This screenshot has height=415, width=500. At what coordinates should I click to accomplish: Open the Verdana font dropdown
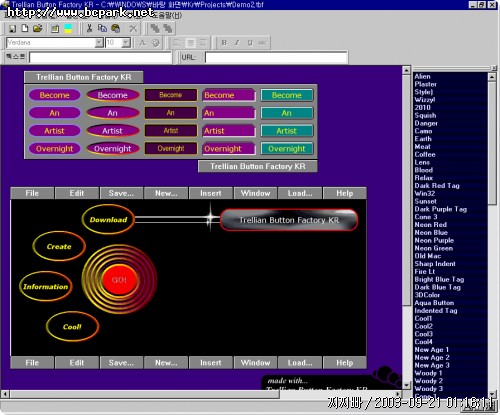tap(99, 43)
